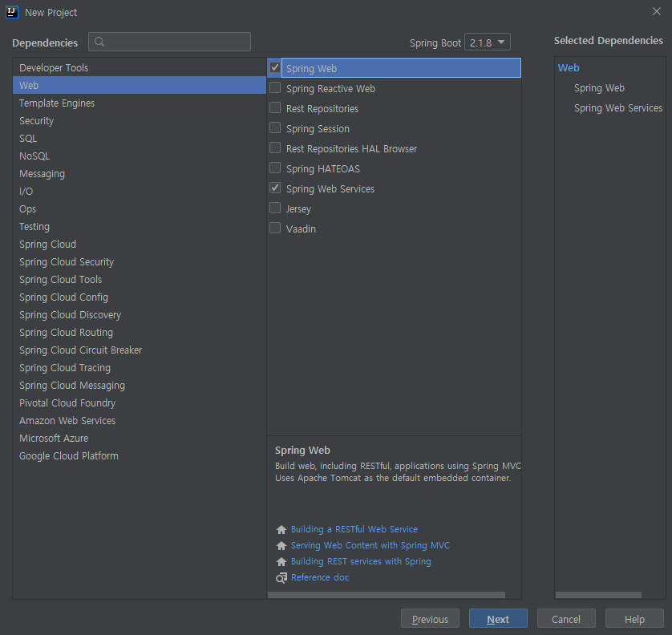Open Spring Cloud Security category
Viewport: 672px width, 635px height.
140,262
